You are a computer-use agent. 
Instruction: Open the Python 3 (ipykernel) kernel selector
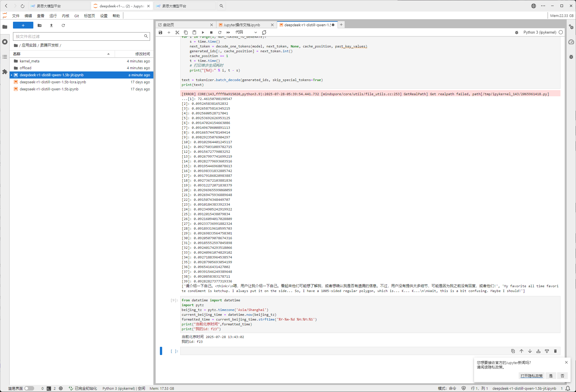[540, 32]
